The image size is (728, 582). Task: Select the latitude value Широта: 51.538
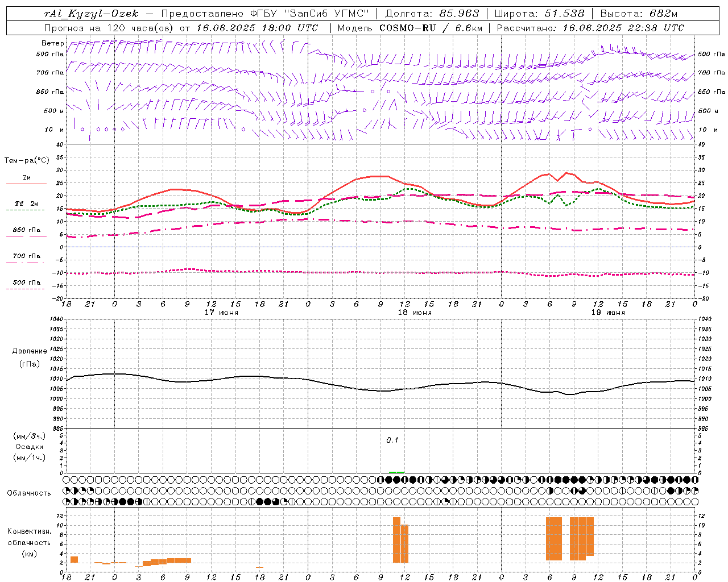[x=539, y=14]
